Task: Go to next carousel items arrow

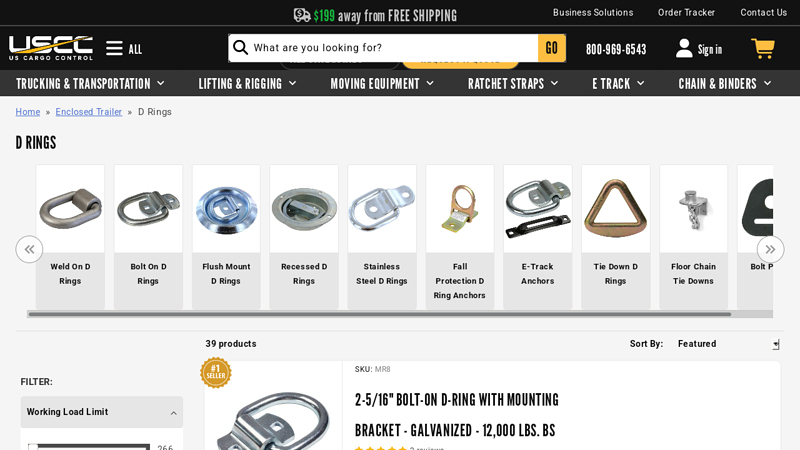Action: [x=770, y=249]
